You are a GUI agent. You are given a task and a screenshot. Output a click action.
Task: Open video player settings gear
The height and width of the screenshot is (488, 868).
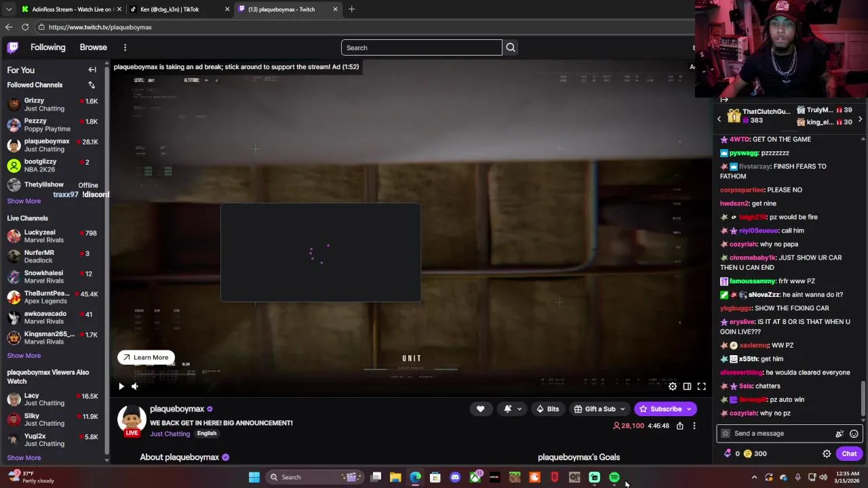point(673,386)
